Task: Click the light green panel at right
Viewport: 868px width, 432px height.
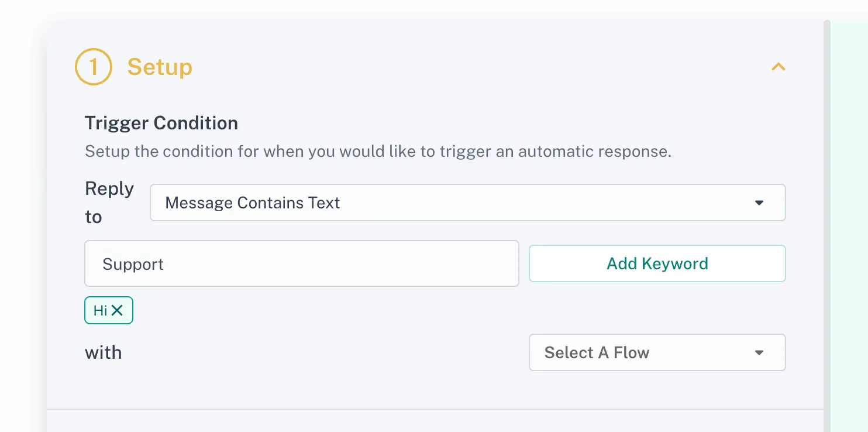Action: tap(849, 234)
